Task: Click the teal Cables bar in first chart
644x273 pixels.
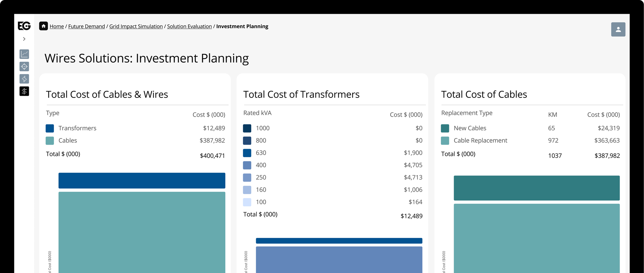Action: point(142,232)
